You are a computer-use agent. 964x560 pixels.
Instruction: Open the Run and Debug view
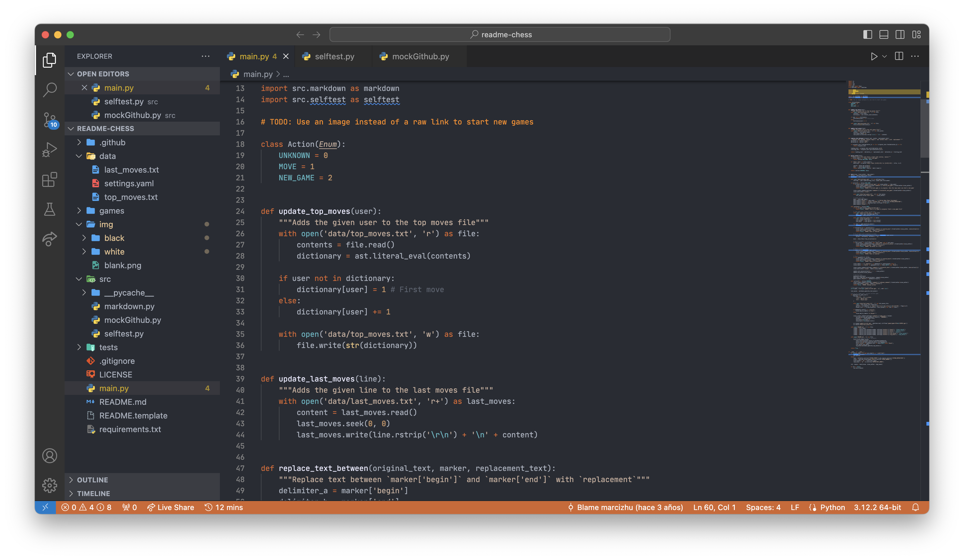coord(50,149)
